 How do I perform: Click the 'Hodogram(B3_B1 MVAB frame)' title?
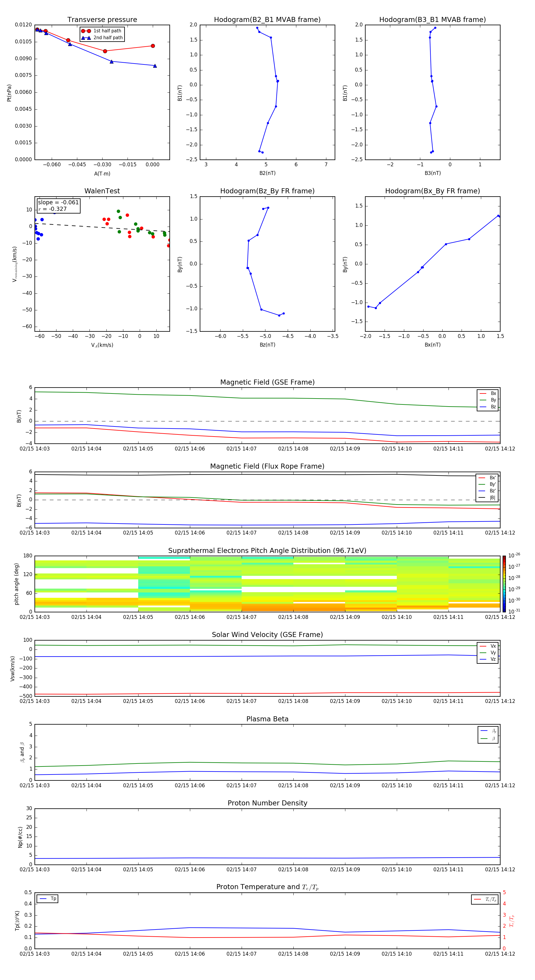pyautogui.click(x=432, y=20)
